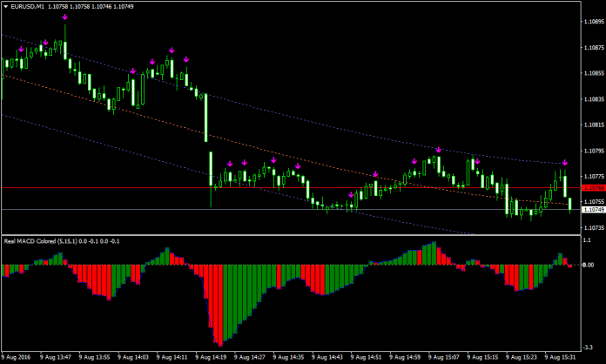Click the 9 Aug 14:19 time label
606x364 pixels.
click(x=212, y=356)
